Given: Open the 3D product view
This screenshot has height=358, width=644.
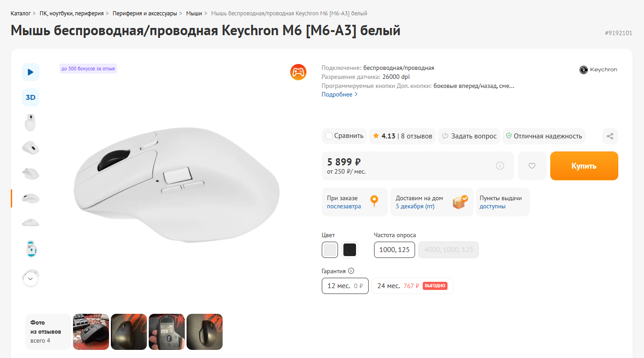Looking at the screenshot, I should (31, 97).
